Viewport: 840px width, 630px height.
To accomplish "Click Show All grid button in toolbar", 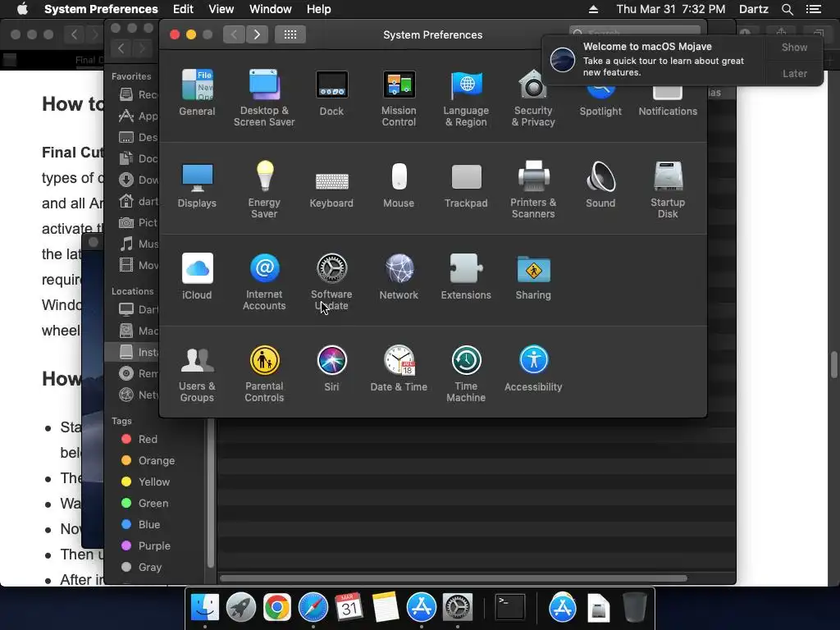I will [x=290, y=34].
